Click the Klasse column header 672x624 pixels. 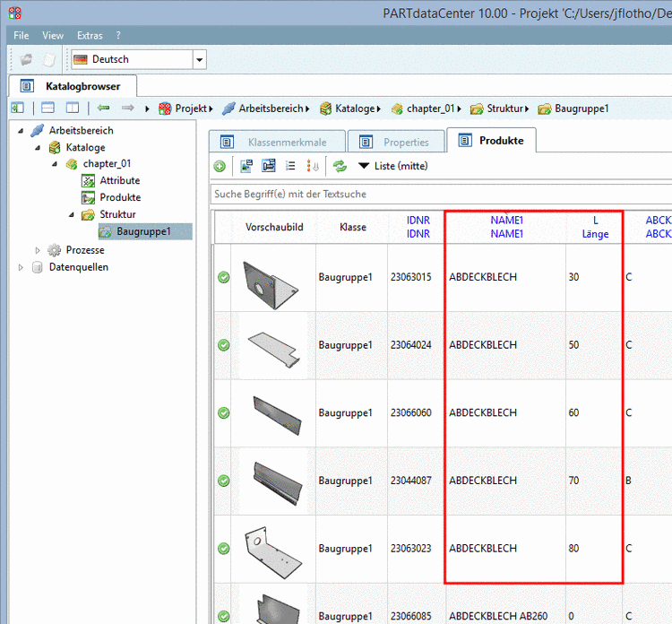[x=353, y=228]
